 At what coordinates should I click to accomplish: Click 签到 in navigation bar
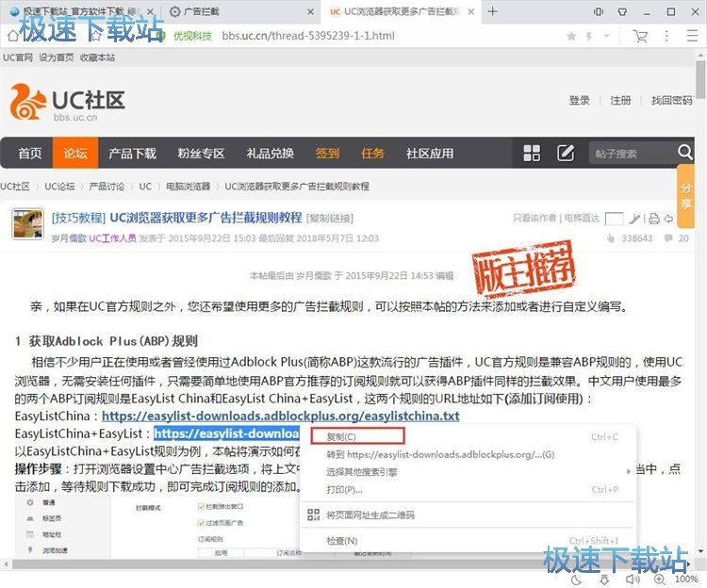(x=327, y=154)
